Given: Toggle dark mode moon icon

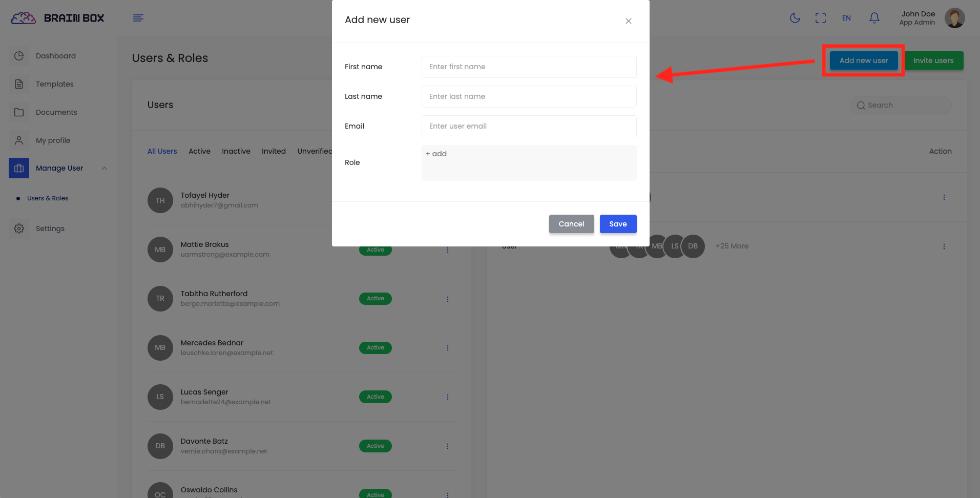Looking at the screenshot, I should click(795, 18).
